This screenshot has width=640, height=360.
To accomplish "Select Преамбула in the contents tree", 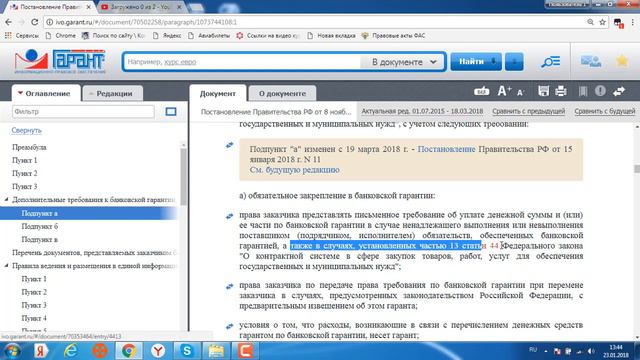I will (x=29, y=147).
